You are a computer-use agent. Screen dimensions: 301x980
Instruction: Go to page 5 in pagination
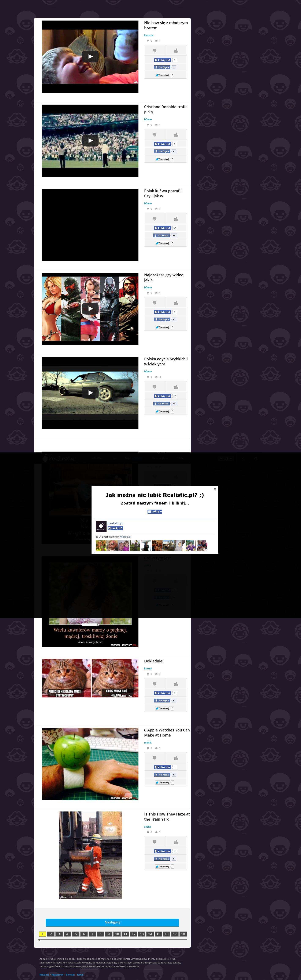pos(76,934)
